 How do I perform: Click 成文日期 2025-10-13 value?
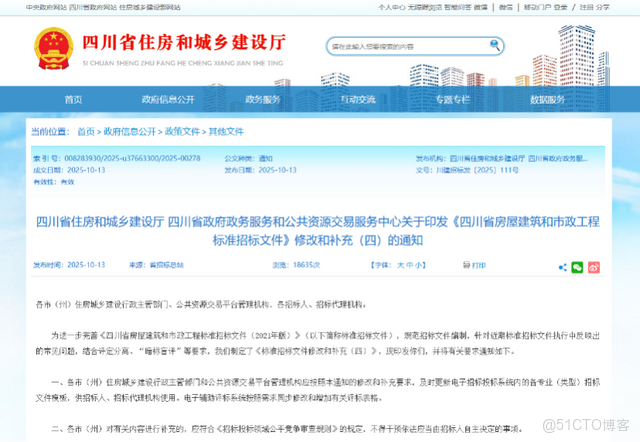click(x=86, y=170)
